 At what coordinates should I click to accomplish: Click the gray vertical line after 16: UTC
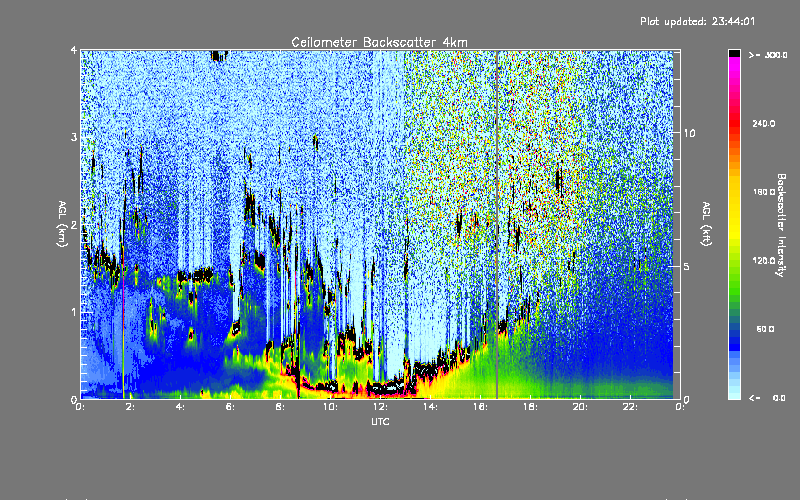pyautogui.click(x=497, y=224)
